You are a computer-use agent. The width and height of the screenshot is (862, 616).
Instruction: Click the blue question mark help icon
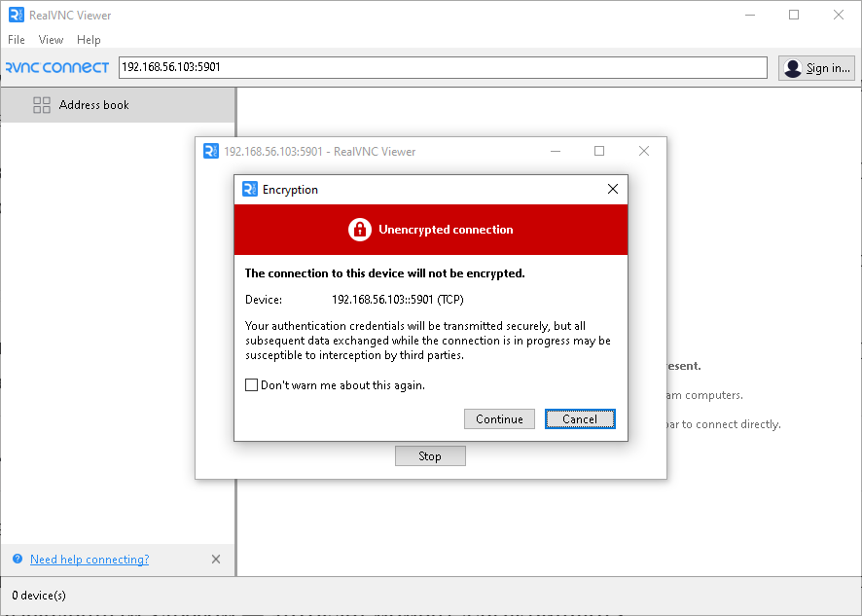pos(18,559)
